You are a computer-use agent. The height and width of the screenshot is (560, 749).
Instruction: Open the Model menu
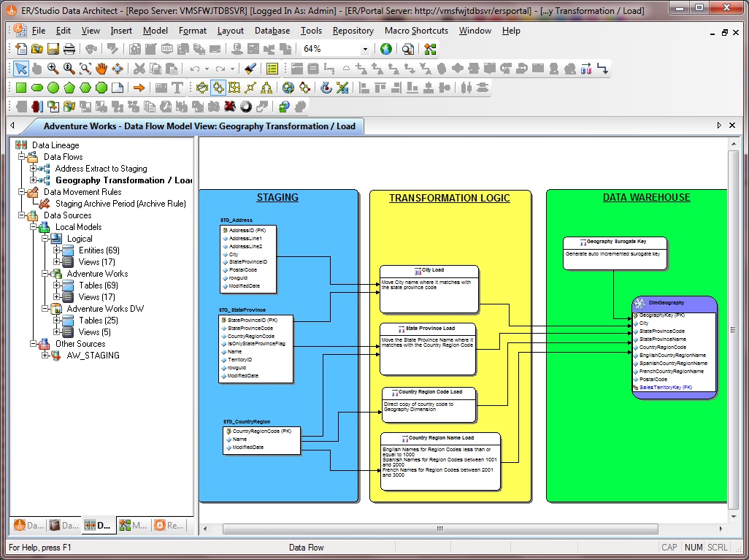[155, 31]
